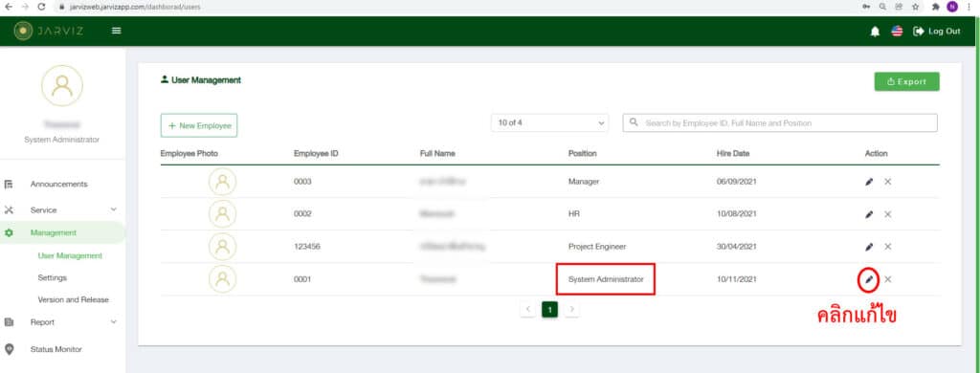Image resolution: width=980 pixels, height=373 pixels.
Task: Click employee 123456 photo placeholder
Action: (x=222, y=247)
